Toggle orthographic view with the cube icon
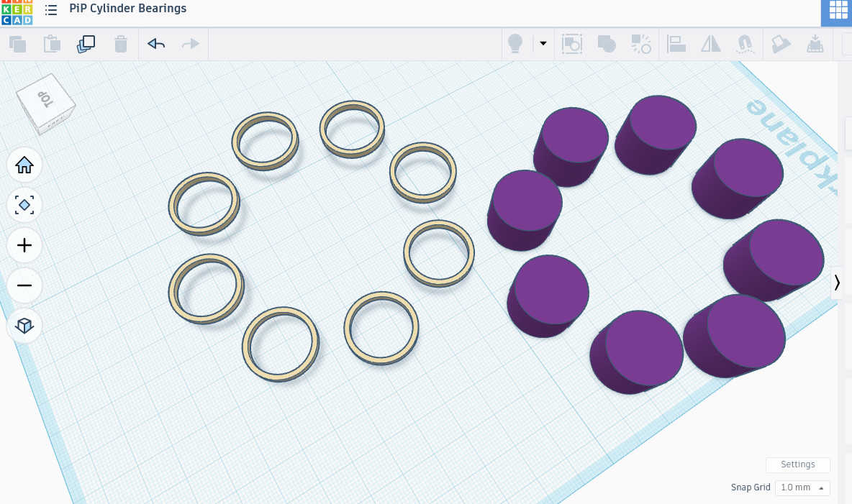852x504 pixels. click(x=24, y=326)
